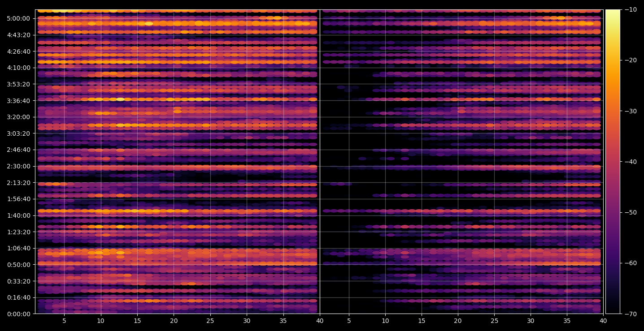Click the 1:23:20 y-axis time label
The image size is (644, 331).
18,232
